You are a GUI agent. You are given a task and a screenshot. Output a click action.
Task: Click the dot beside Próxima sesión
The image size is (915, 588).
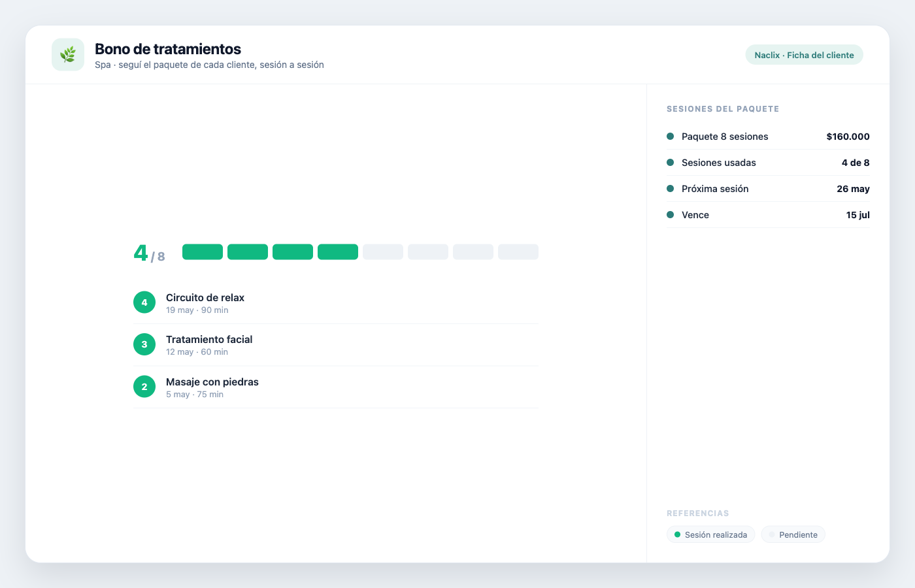[670, 189]
